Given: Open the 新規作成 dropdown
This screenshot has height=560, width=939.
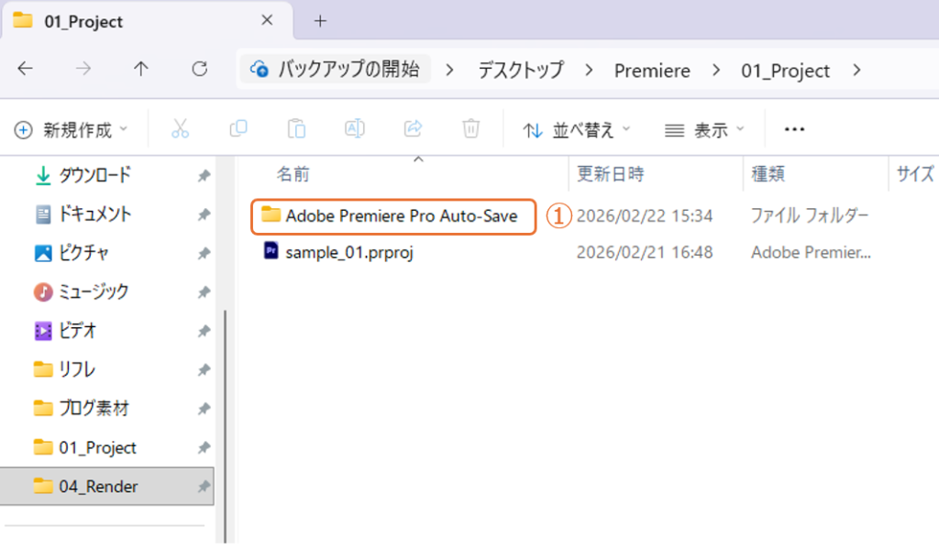Looking at the screenshot, I should click(72, 130).
